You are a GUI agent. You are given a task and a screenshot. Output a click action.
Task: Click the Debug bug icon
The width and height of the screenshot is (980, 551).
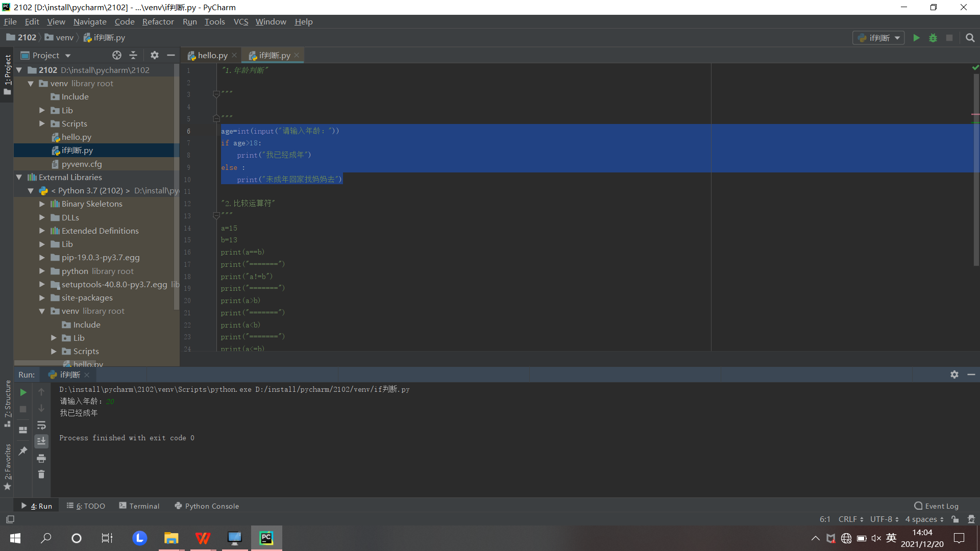tap(933, 38)
